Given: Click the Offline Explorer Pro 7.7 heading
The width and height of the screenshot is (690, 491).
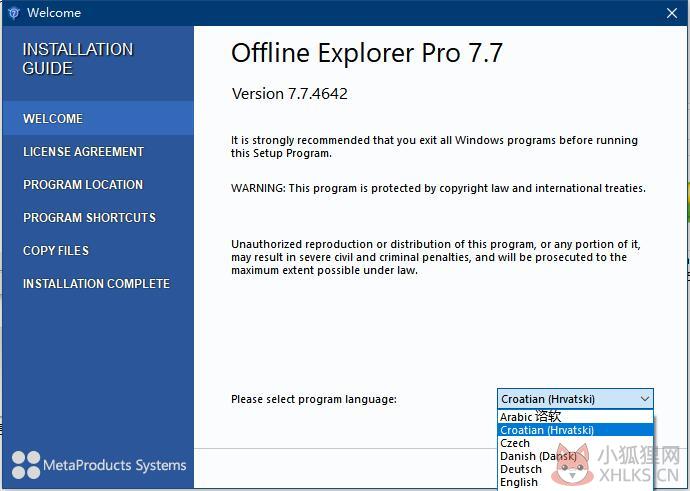Looking at the screenshot, I should click(367, 53).
